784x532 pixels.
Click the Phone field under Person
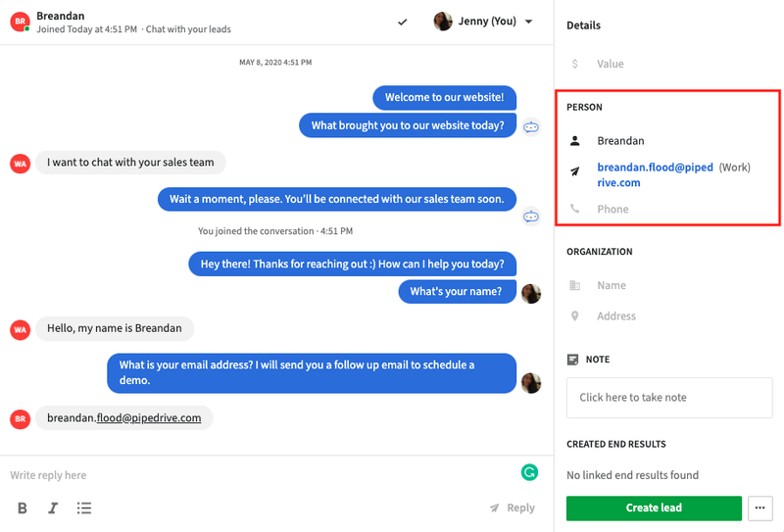612,209
